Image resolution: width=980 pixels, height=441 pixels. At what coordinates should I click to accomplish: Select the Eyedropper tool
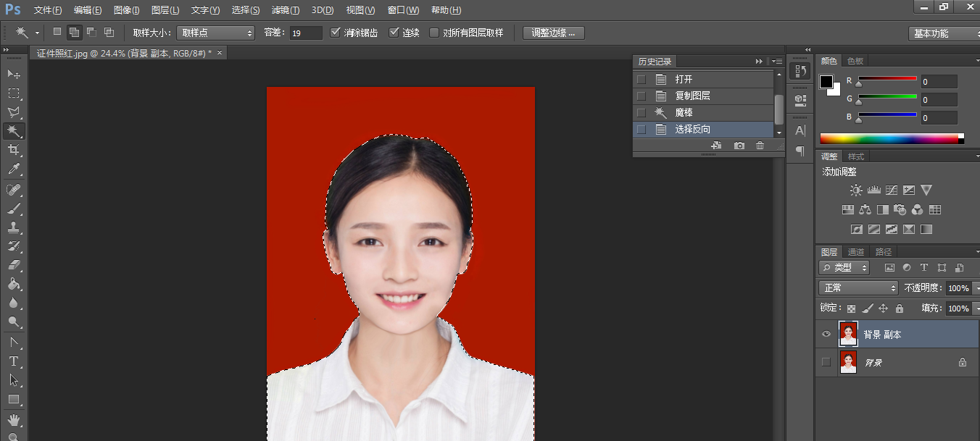14,169
